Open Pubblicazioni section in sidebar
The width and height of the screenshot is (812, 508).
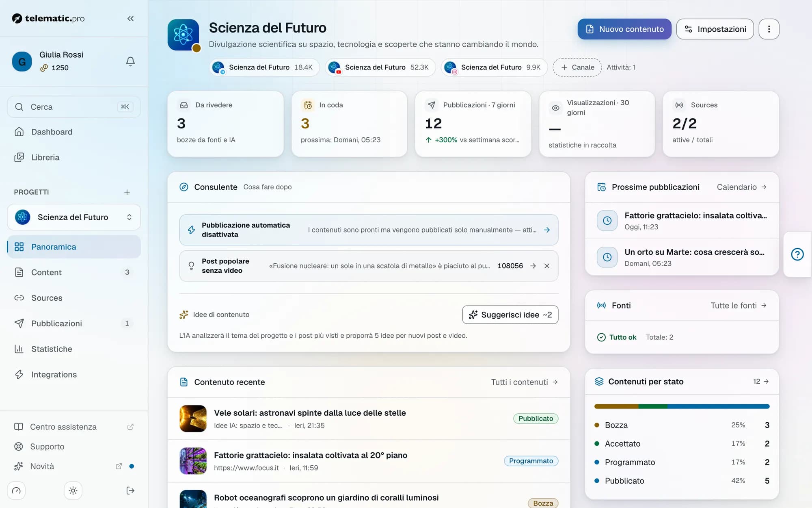pos(74,323)
